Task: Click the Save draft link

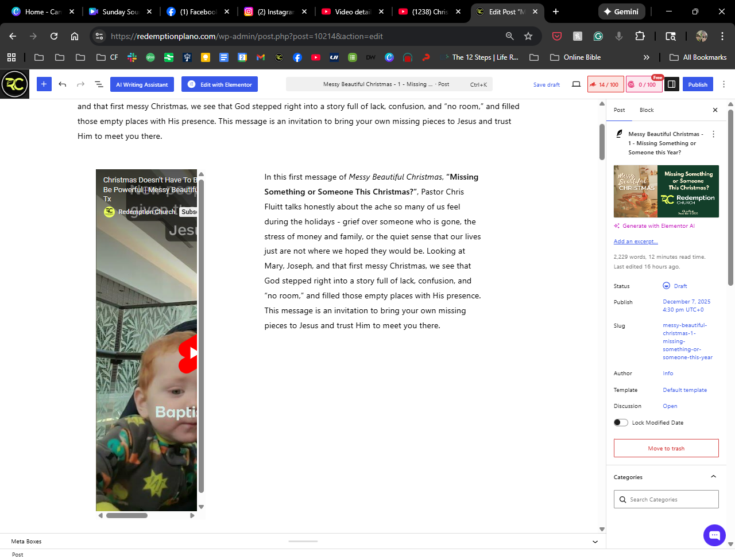Action: pos(546,84)
